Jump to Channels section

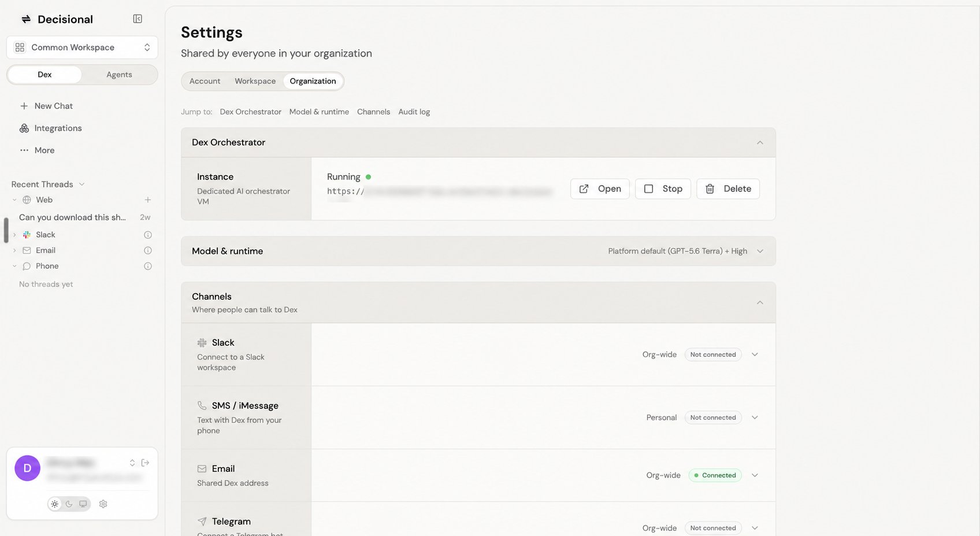373,112
